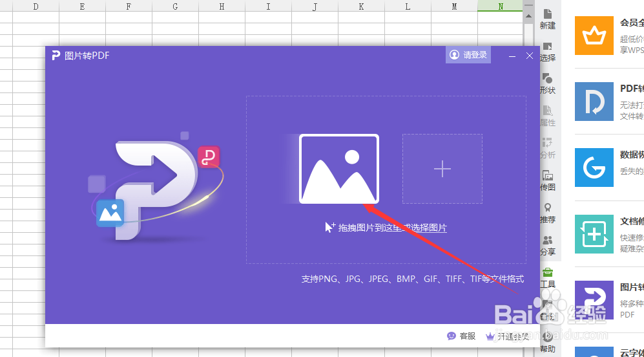
Task: Minimize the 图片转PDF dialog
Action: pyautogui.click(x=512, y=56)
